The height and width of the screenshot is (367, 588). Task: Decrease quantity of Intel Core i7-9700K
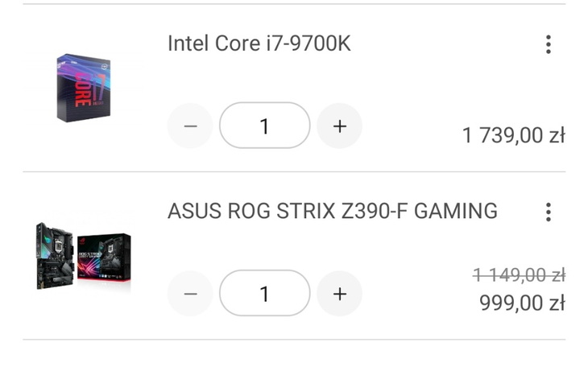point(190,126)
